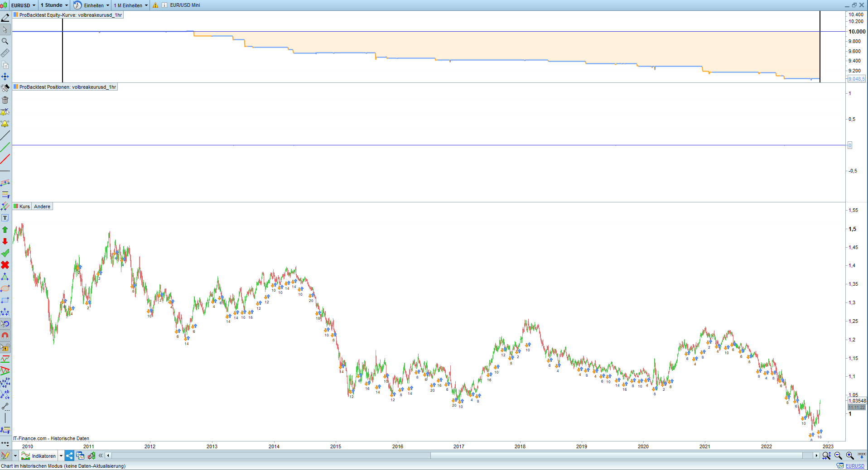Screen dimensions: 868x470
Task: Zoom in using the plus magnifier
Action: (x=850, y=456)
